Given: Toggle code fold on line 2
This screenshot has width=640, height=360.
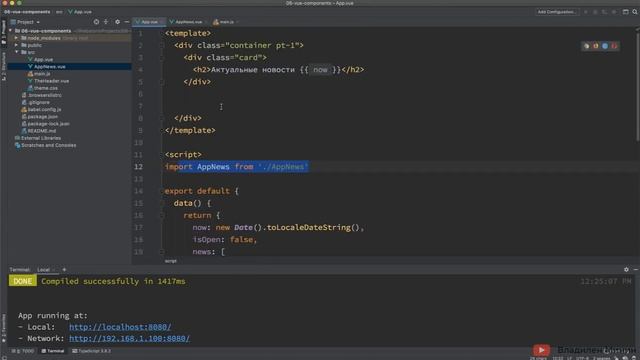Looking at the screenshot, I should tap(162, 45).
